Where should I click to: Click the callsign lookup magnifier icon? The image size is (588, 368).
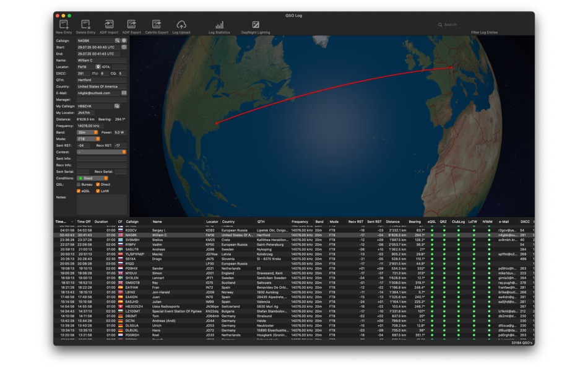coord(119,39)
